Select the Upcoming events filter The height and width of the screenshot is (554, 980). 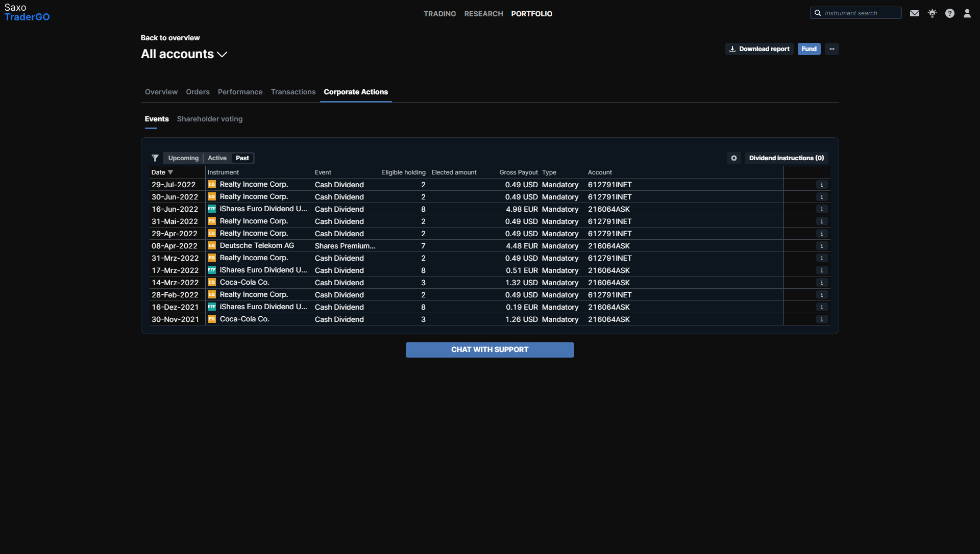(183, 158)
